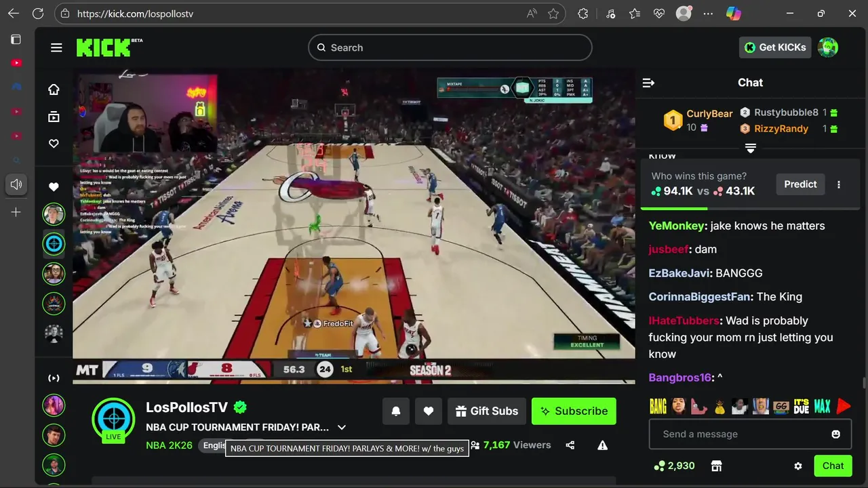Insert the BANG emote
Viewport: 868px width, 488px height.
pos(658,406)
